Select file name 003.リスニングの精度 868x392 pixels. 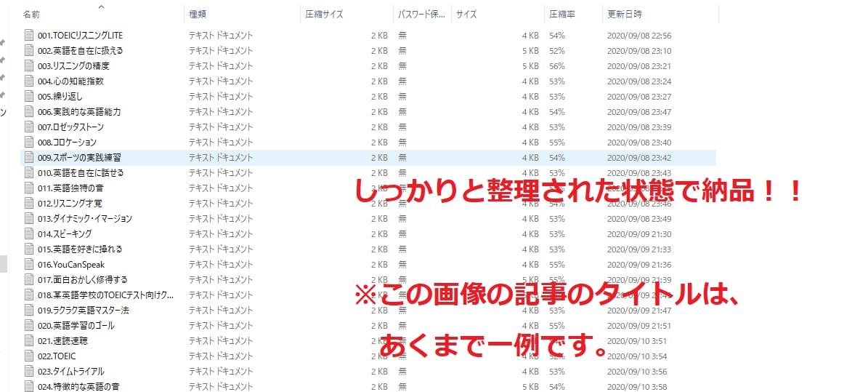click(x=73, y=66)
